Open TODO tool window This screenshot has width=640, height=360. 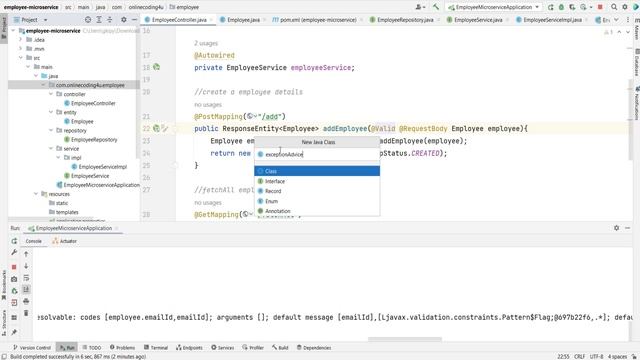coord(92,347)
